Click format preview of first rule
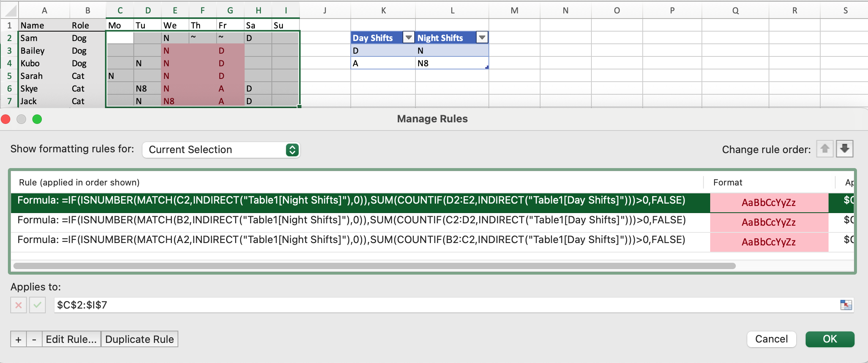This screenshot has height=363, width=868. tap(769, 203)
